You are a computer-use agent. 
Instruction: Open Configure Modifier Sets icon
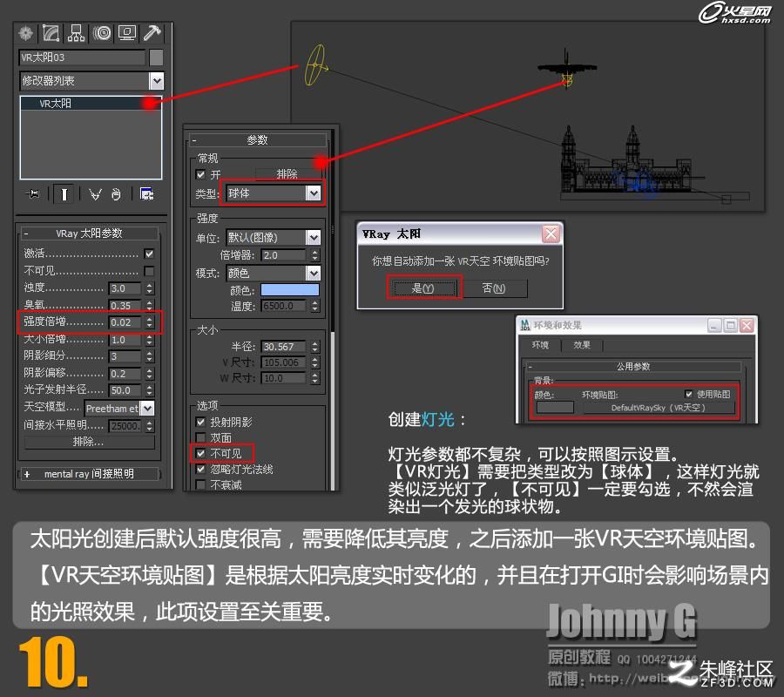pos(146,193)
